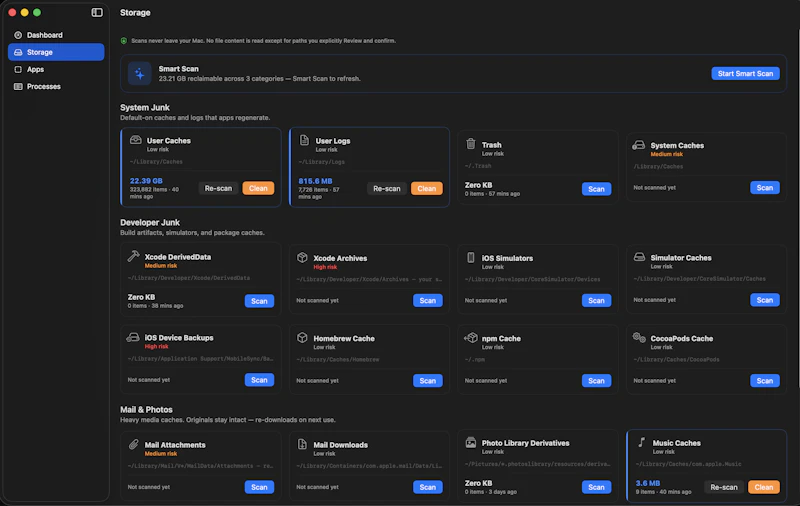Screen dimensions: 800x506
Task: Clean User Logs
Action: (x=427, y=189)
